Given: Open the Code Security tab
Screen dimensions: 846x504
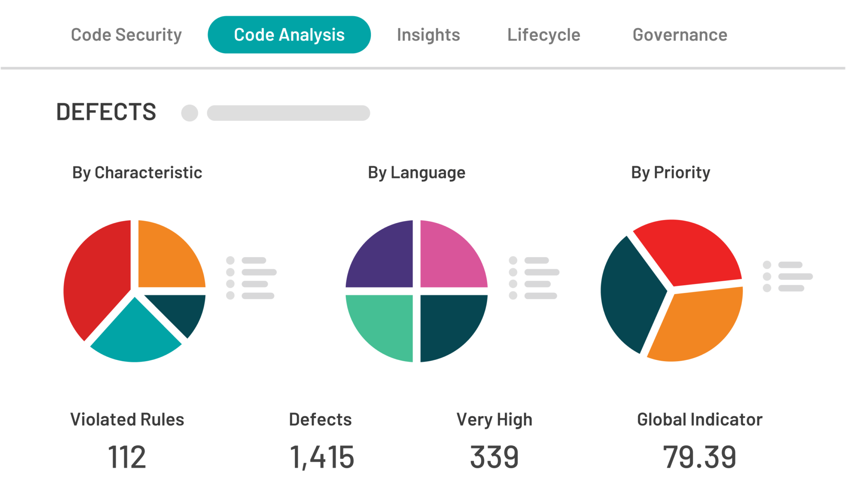Looking at the screenshot, I should [x=126, y=35].
